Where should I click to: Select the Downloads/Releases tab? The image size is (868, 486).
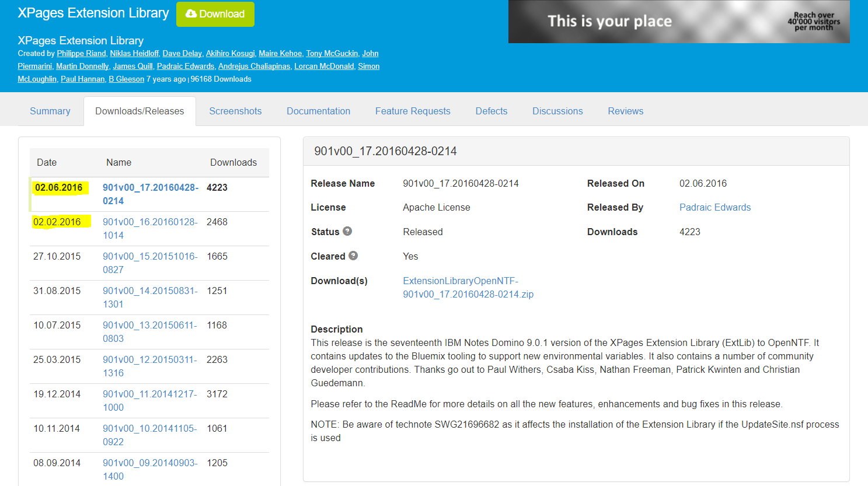(x=140, y=111)
